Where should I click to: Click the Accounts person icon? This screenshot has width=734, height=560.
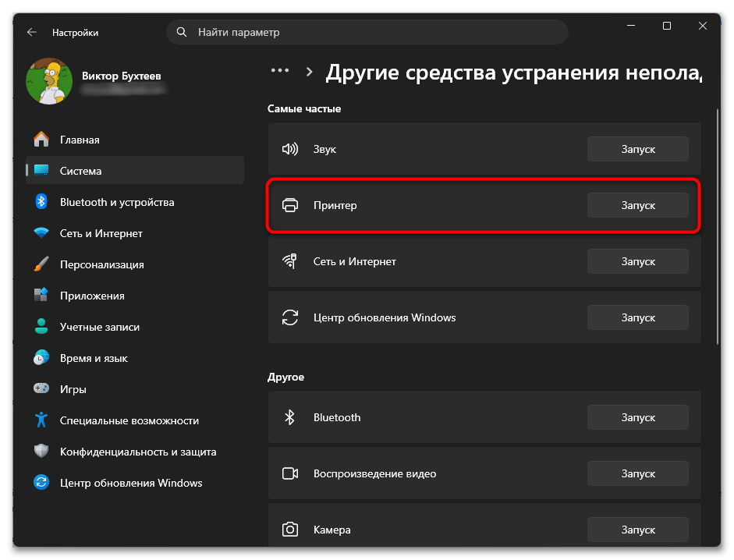tap(41, 326)
